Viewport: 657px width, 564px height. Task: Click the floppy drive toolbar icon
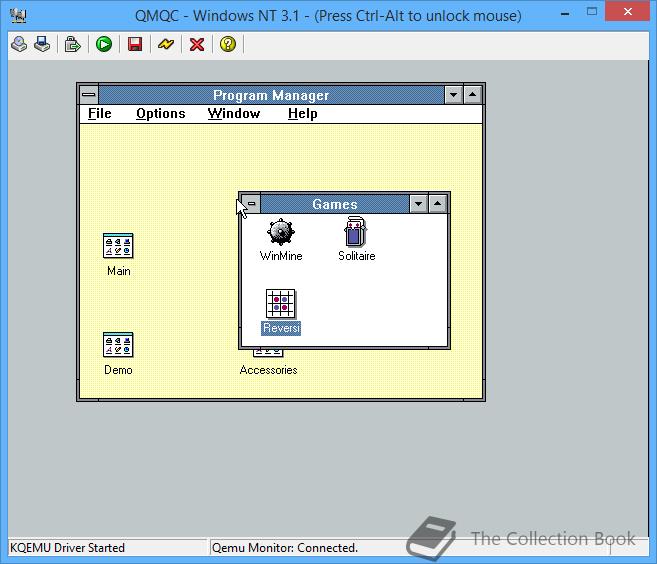click(42, 44)
